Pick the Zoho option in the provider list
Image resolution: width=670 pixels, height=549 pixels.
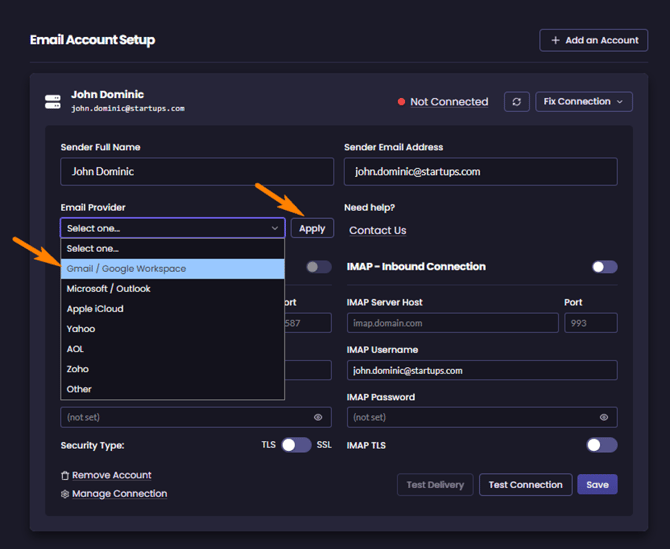(x=173, y=369)
